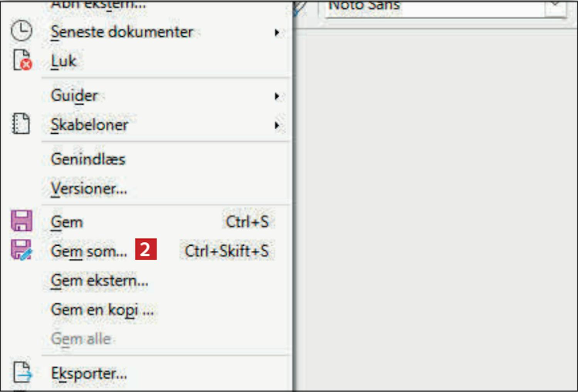The width and height of the screenshot is (578, 392).
Task: Click the Åbn ekstern... item at top
Action: (98, 5)
